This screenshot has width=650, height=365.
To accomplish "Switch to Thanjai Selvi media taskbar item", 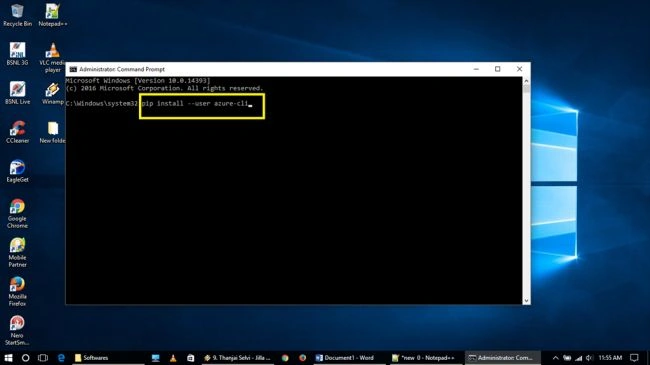I will pos(237,358).
